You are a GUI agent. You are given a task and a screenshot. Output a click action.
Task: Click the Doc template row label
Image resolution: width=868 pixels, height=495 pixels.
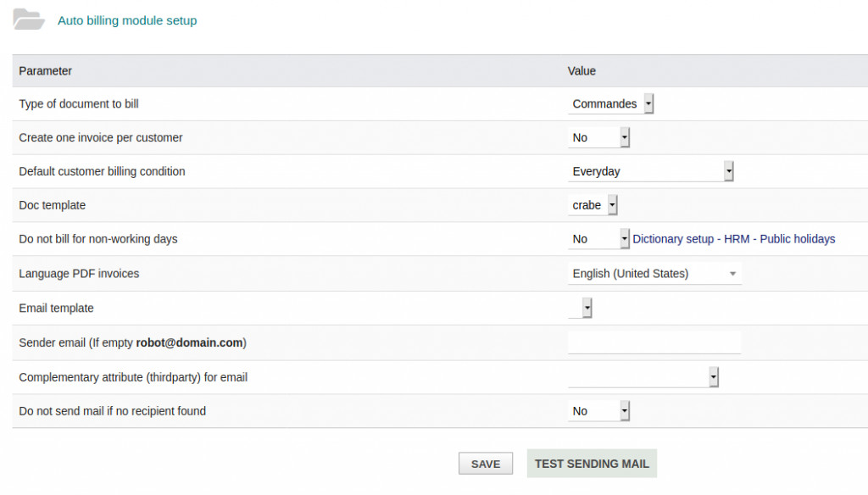tap(53, 205)
